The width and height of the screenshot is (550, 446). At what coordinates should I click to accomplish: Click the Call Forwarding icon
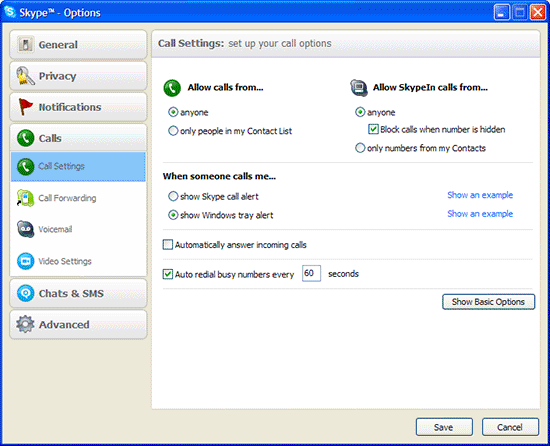tap(25, 198)
